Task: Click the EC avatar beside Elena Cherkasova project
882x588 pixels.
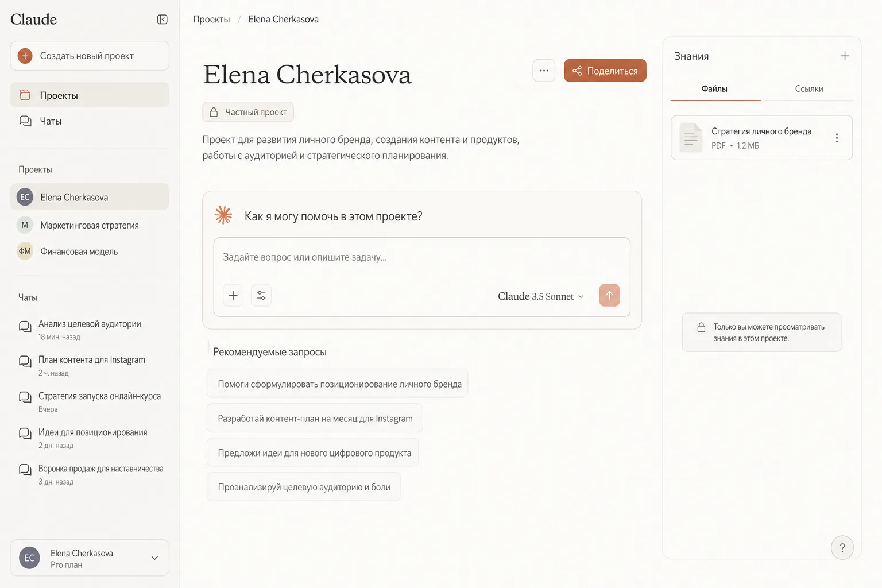Action: click(25, 197)
